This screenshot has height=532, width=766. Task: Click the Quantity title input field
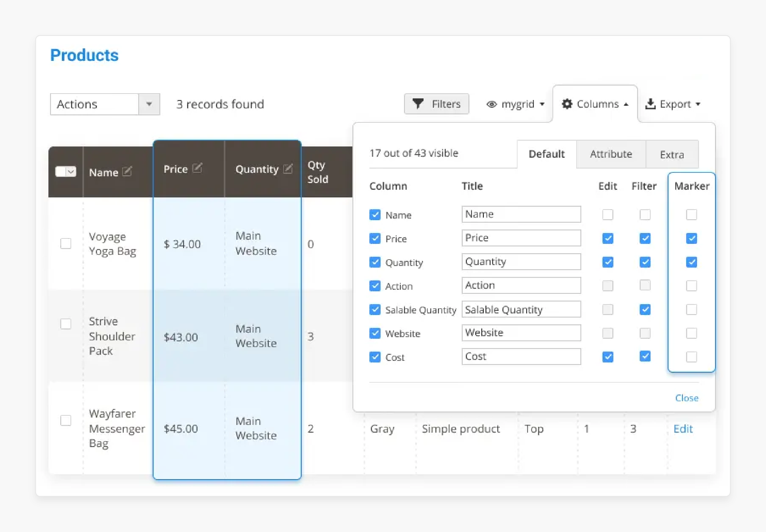[x=521, y=261]
